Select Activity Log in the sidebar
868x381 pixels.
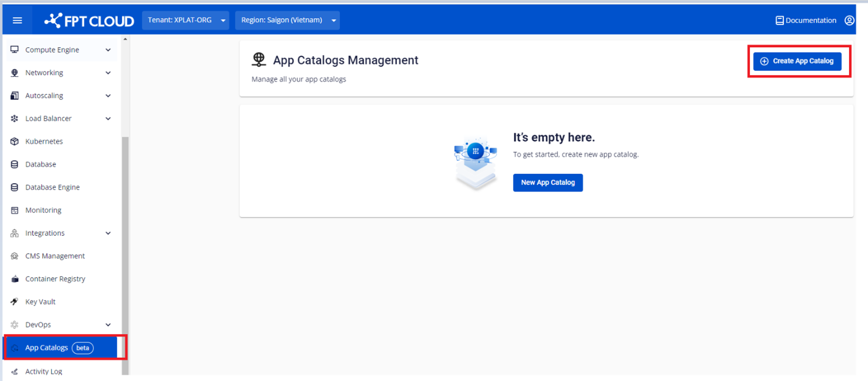pyautogui.click(x=44, y=371)
